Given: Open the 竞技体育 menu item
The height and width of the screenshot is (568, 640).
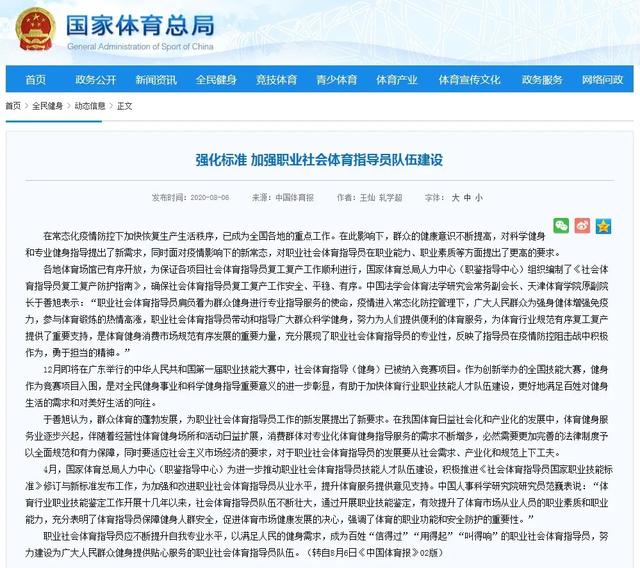Looking at the screenshot, I should click(x=276, y=79).
